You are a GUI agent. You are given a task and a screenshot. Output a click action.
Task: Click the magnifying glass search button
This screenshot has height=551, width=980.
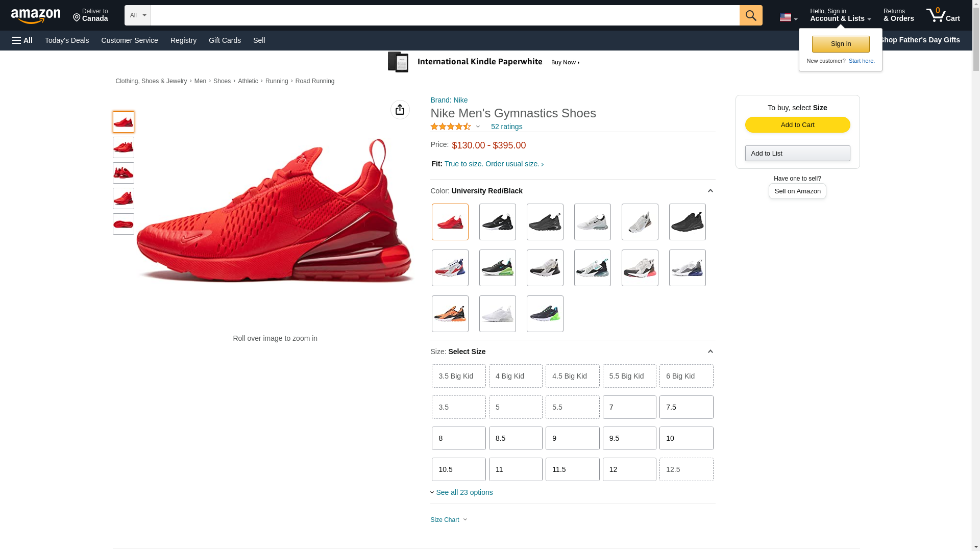(x=750, y=15)
